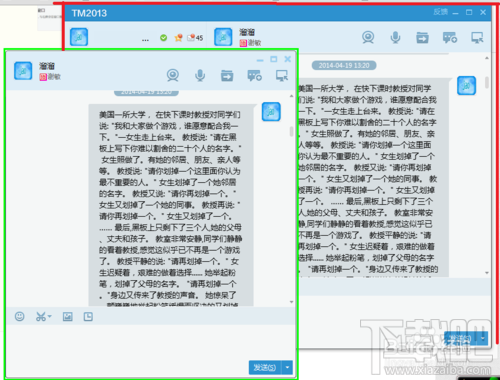Open the discussion group icon in TM2013 window
The image size is (500, 380).
[450, 38]
